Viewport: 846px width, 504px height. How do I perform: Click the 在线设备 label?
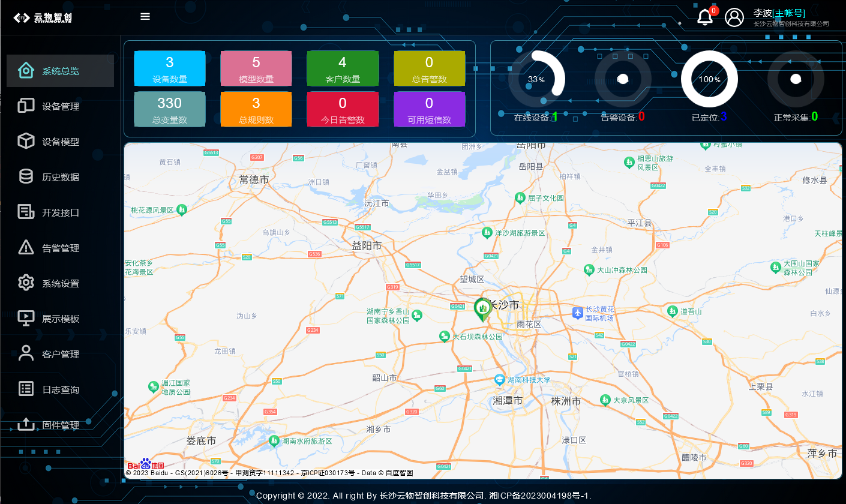[533, 118]
